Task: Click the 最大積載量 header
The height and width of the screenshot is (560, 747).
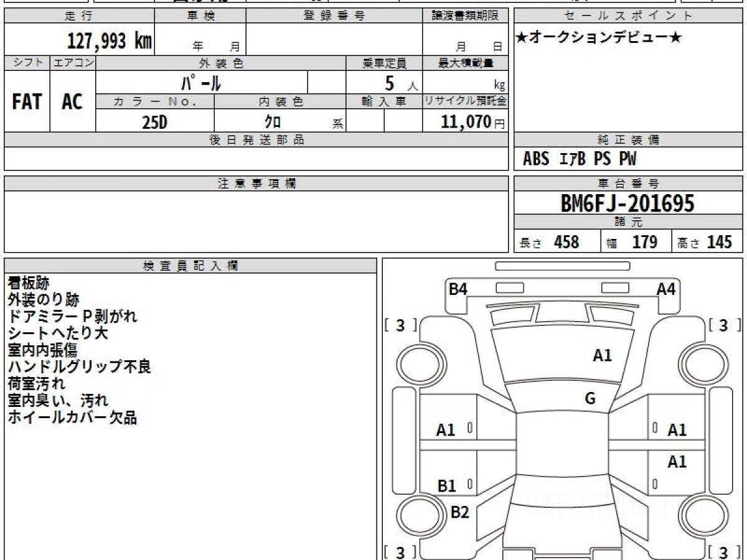Action: [466, 63]
